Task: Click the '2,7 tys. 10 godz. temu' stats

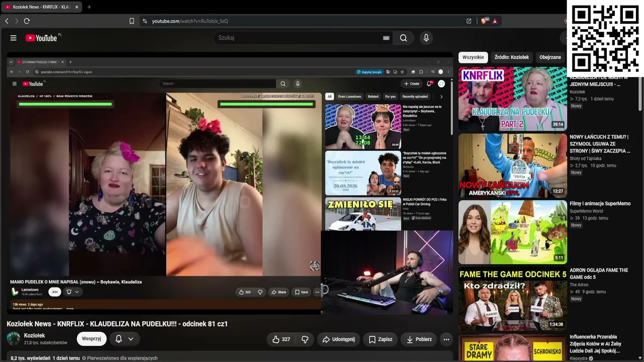Action: pos(593,165)
